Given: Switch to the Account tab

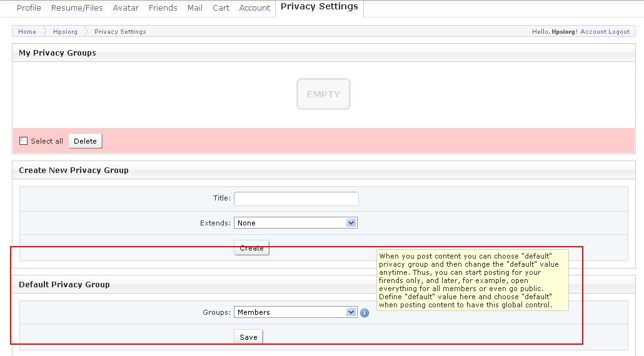Looking at the screenshot, I should 254,8.
